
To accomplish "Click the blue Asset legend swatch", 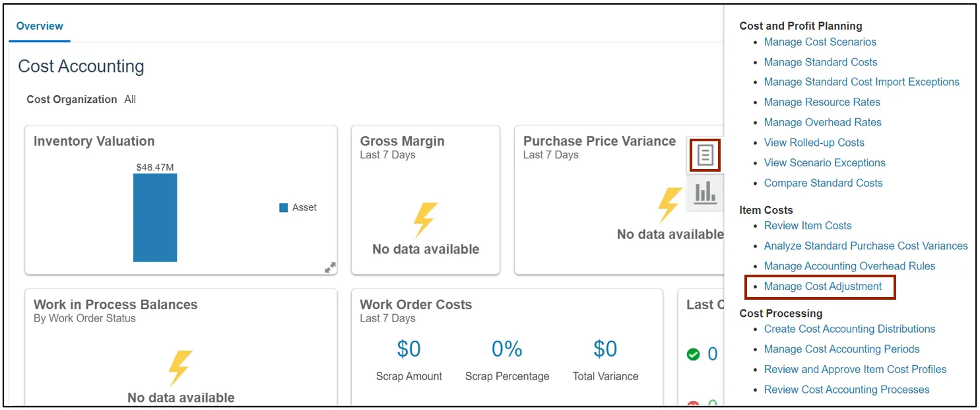I will point(284,207).
